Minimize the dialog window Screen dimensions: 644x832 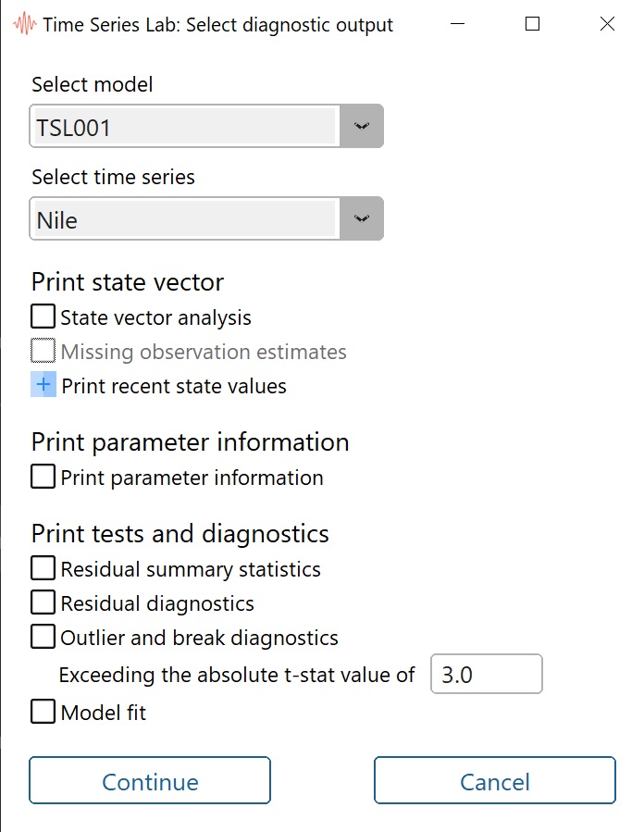pyautogui.click(x=457, y=25)
